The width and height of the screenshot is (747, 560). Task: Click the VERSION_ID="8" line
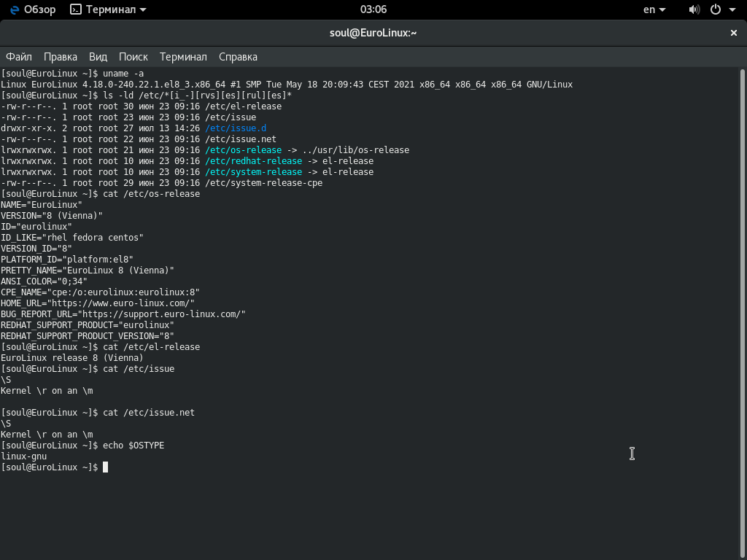pyautogui.click(x=36, y=249)
